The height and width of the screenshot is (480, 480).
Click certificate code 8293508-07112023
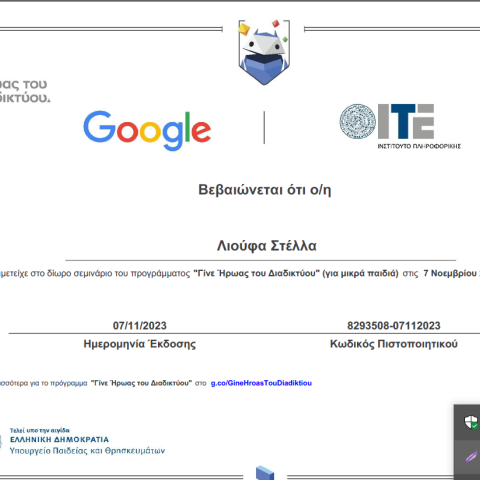coord(394,326)
